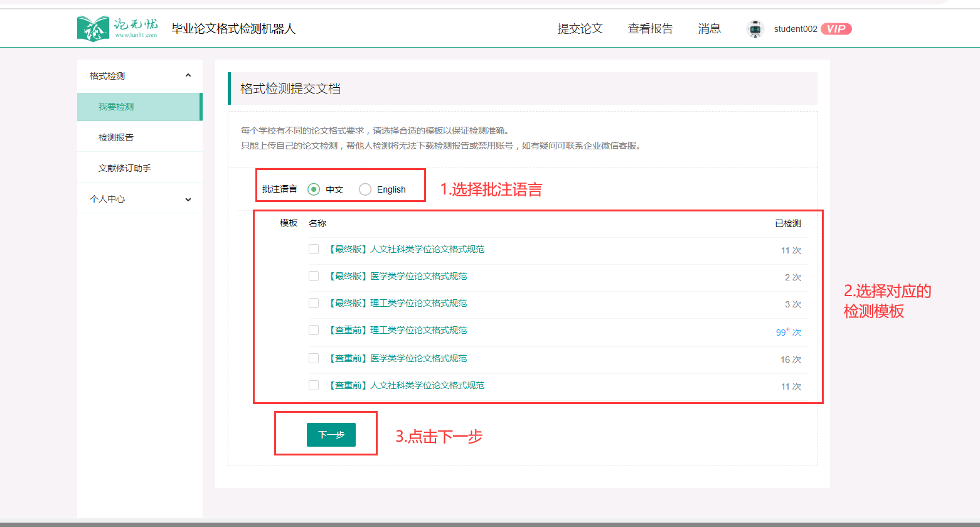Open 文献修订助手 in sidebar
The image size is (980, 527).
point(125,168)
